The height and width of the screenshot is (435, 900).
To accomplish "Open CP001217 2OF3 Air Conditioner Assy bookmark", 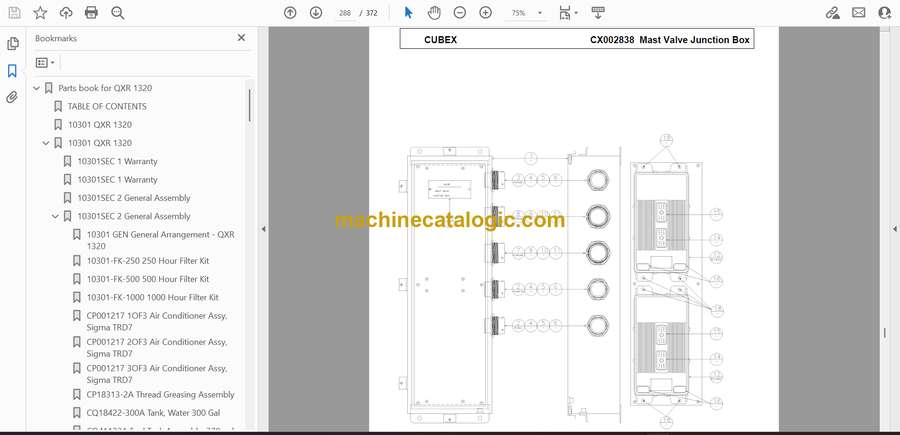I will [157, 348].
